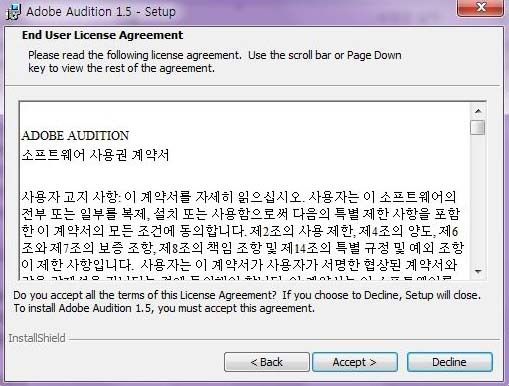
Task: Click the Decline button
Action: [449, 362]
